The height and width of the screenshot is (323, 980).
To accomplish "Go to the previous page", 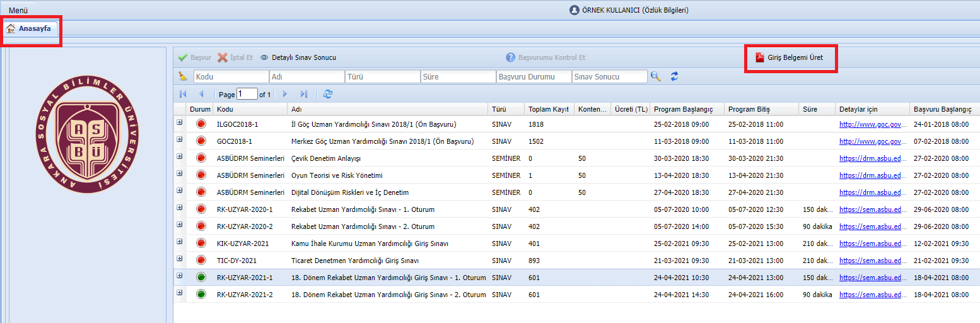I will click(202, 94).
